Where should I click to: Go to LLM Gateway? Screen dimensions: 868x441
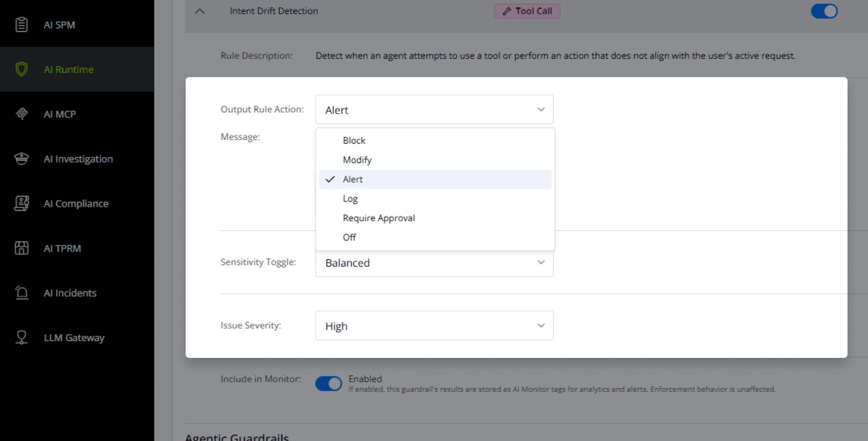(x=77, y=337)
